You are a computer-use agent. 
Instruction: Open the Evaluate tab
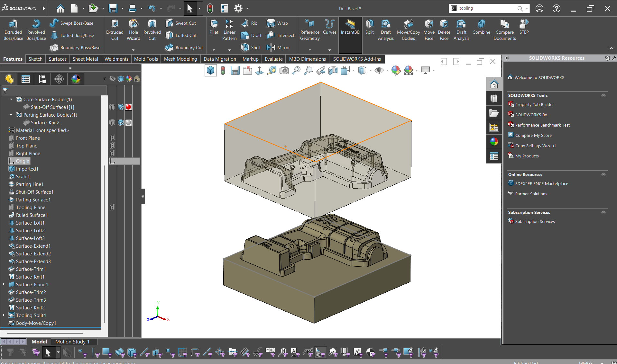(273, 59)
